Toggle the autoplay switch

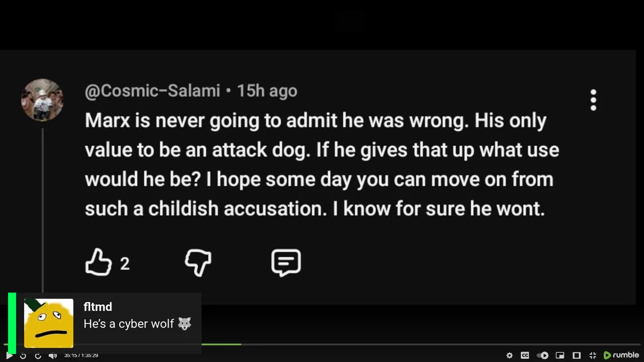tap(542, 355)
